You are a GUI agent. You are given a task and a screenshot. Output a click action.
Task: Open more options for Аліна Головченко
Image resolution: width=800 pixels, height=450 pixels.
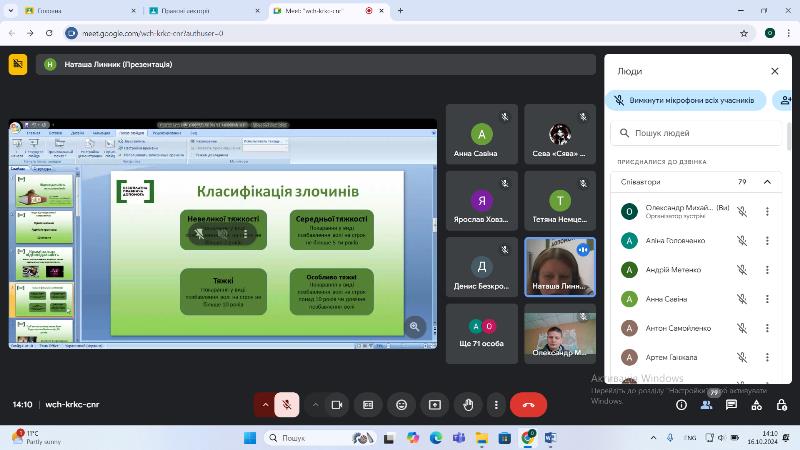click(x=767, y=240)
